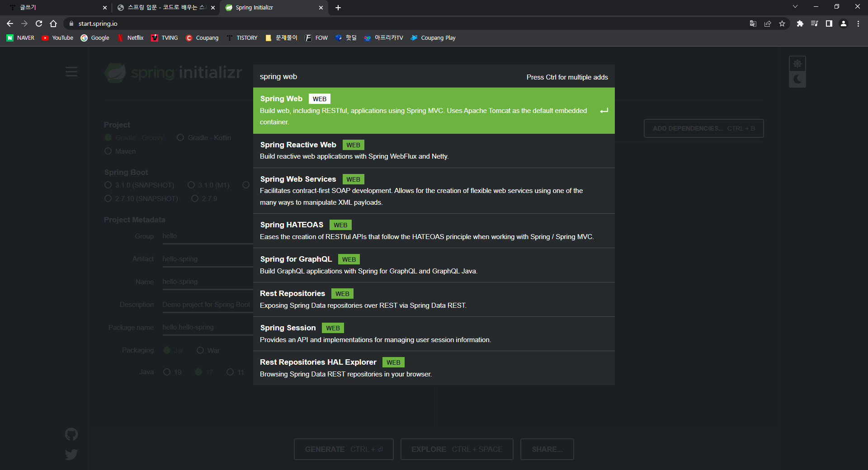Select Spring Web Services dependency
This screenshot has height=470, width=868.
pos(434,191)
